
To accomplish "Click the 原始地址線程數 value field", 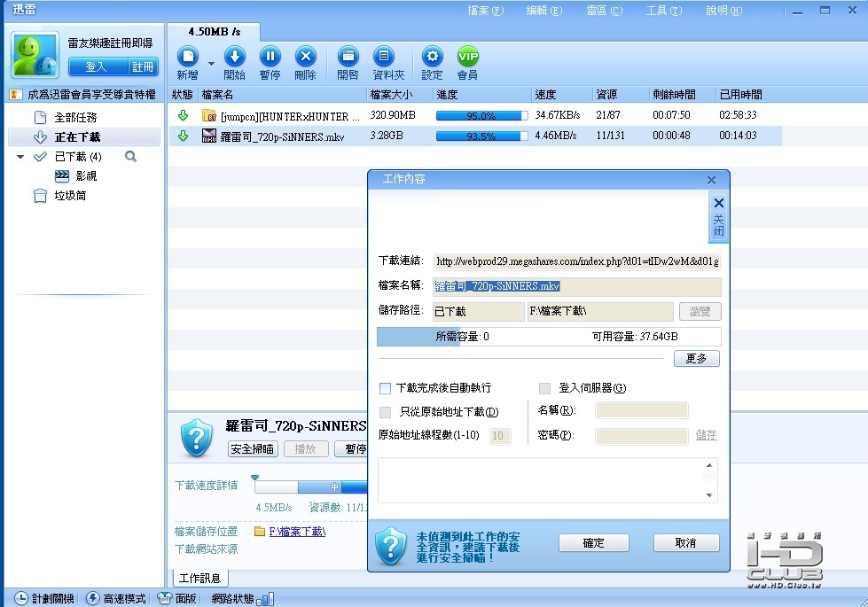I will [500, 436].
